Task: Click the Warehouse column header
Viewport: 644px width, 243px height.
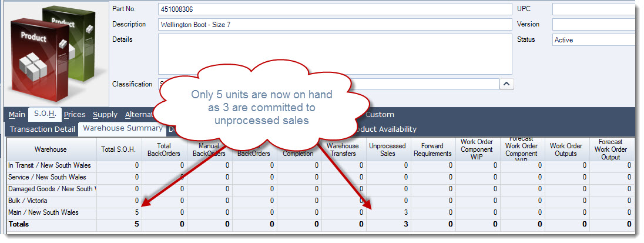Action: pos(51,149)
